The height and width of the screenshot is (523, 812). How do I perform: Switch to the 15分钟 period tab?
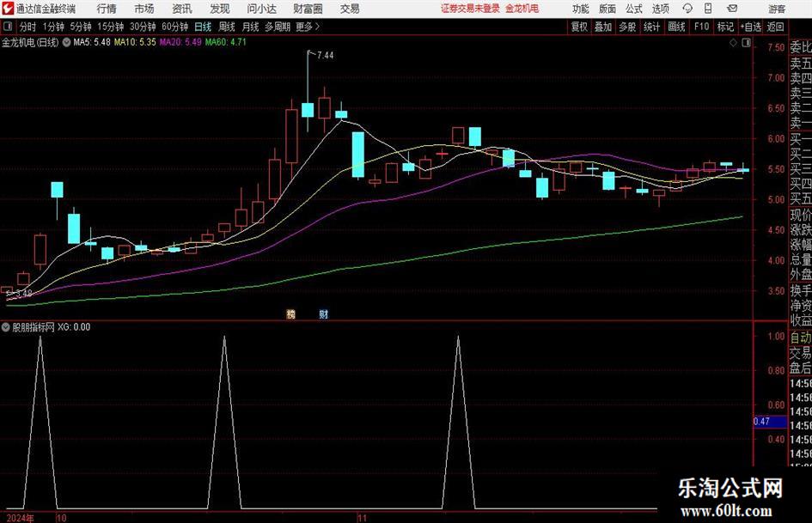pyautogui.click(x=111, y=27)
